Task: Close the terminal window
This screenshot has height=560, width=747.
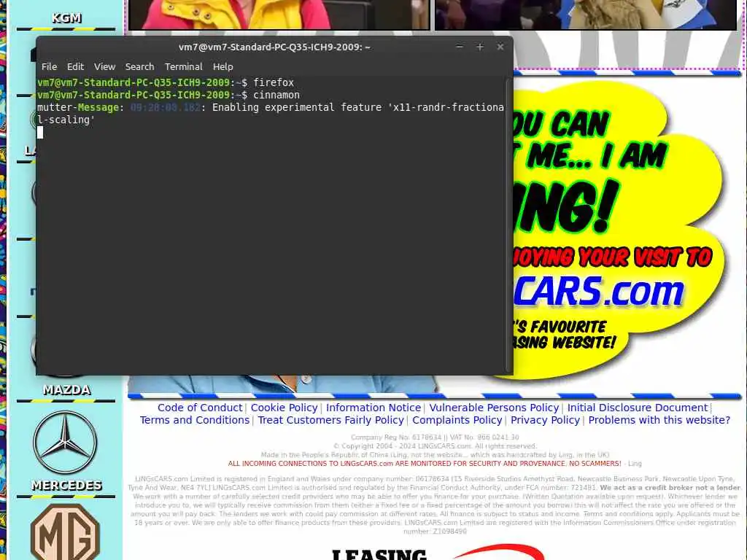Action: point(500,47)
